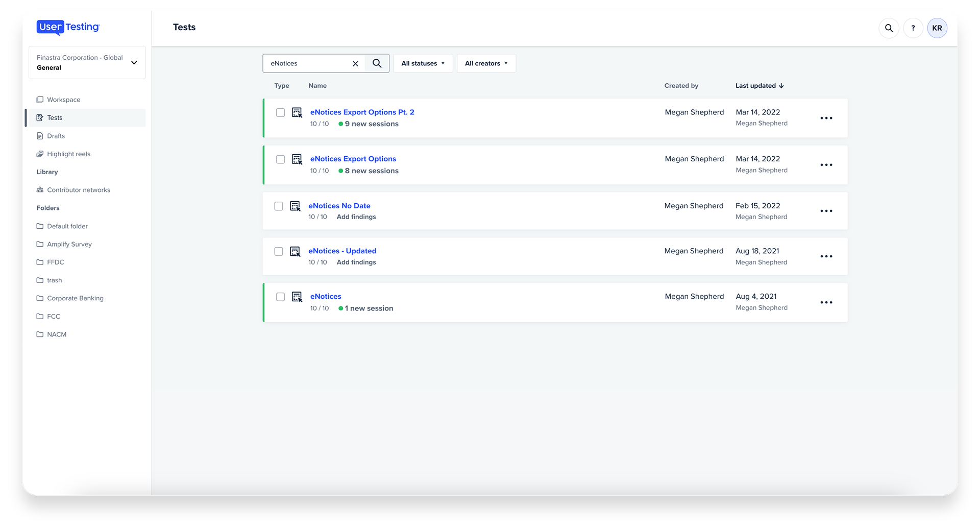Click the Feb 15, 2022 date

[x=758, y=206]
